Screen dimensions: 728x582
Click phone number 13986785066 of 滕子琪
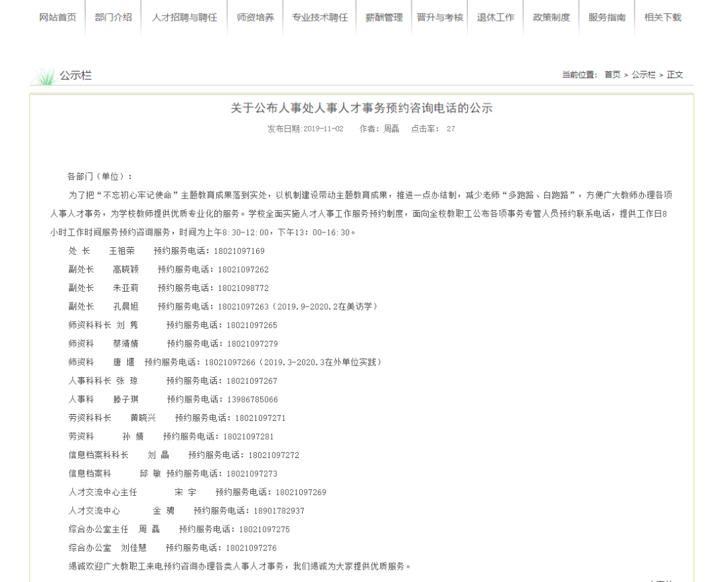pos(253,399)
